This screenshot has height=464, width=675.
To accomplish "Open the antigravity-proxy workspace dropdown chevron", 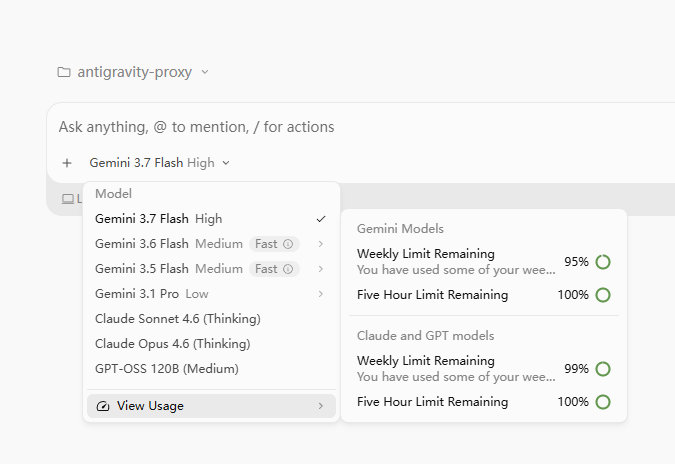I will (205, 72).
